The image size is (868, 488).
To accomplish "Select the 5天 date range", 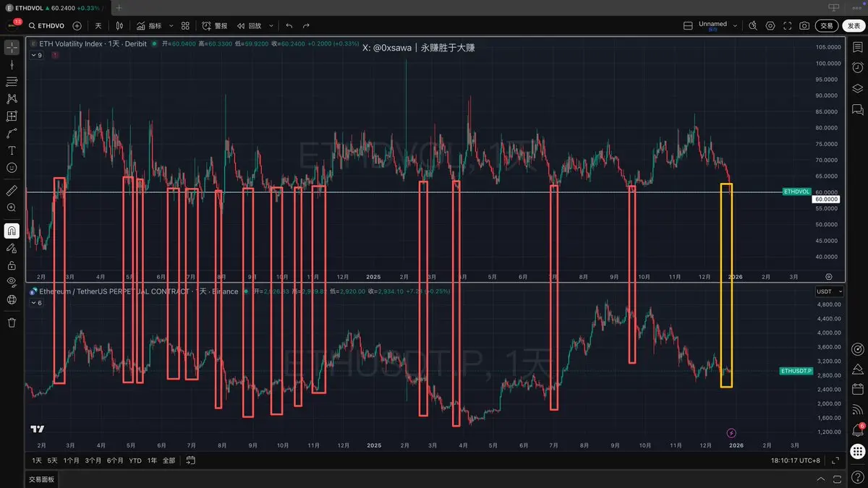I will click(52, 460).
